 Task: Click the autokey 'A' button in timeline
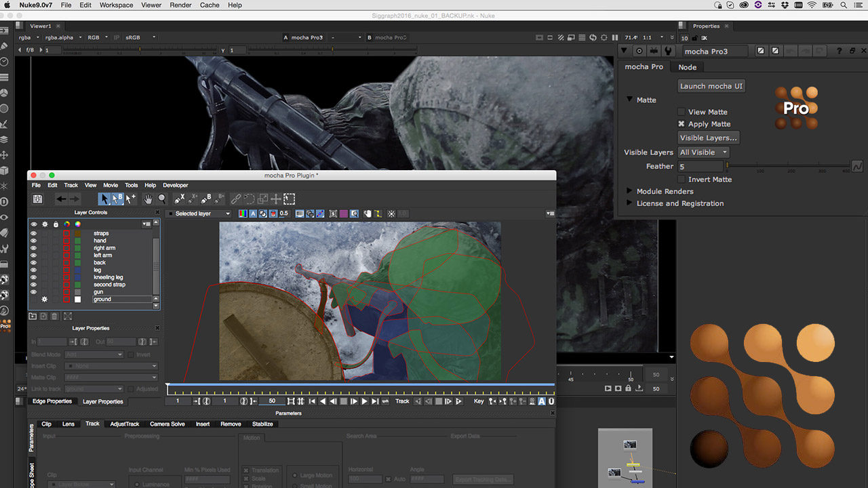coord(542,401)
